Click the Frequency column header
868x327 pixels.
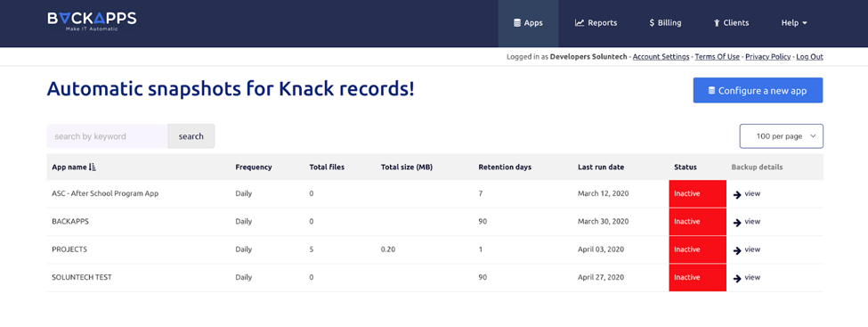(x=254, y=167)
